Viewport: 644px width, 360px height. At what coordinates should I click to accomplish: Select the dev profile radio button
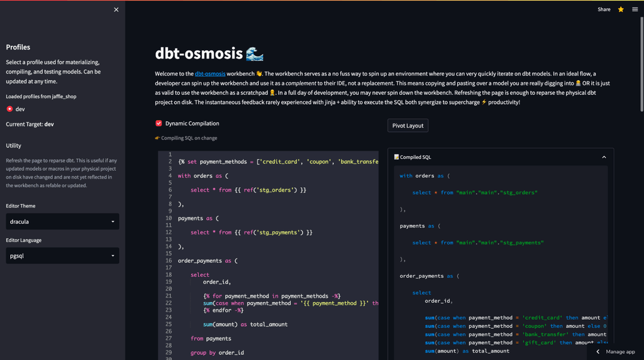(9, 109)
